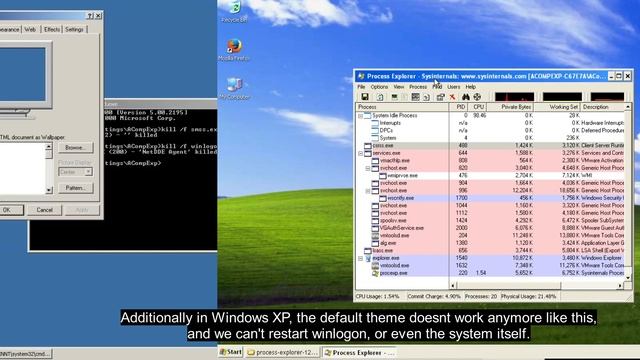This screenshot has height=360, width=640.
Task: Select the alg.exe process row
Action: [x=490, y=243]
